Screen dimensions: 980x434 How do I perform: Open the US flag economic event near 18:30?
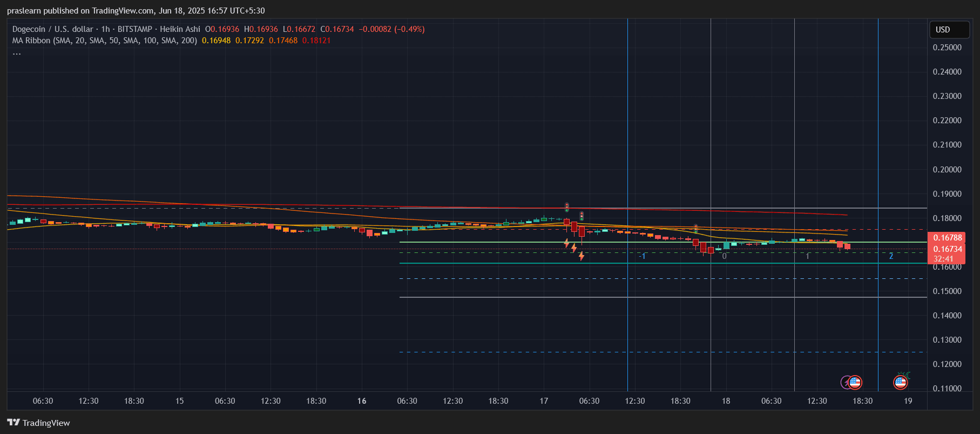(x=855, y=383)
